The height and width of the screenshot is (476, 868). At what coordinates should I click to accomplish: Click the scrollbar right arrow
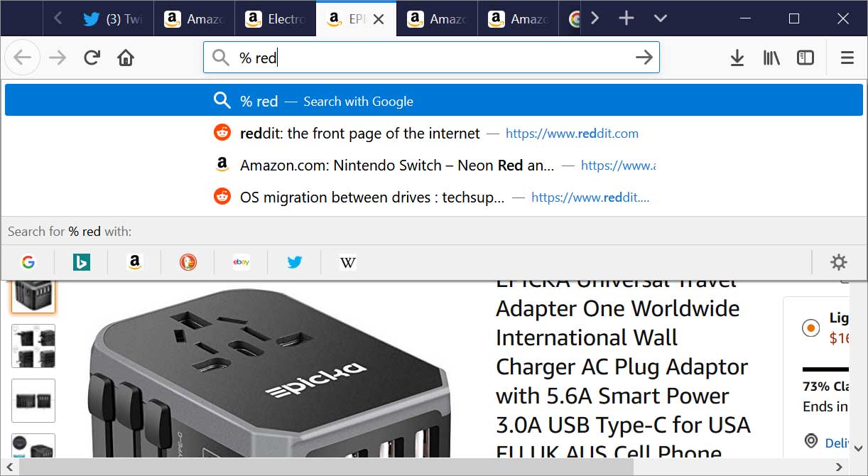tap(840, 467)
